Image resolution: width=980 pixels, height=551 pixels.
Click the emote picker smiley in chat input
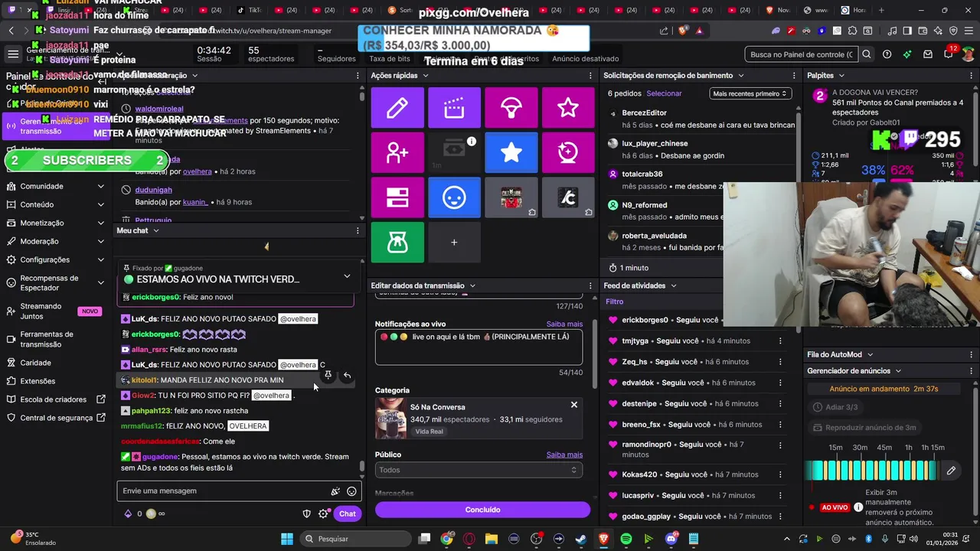351,491
